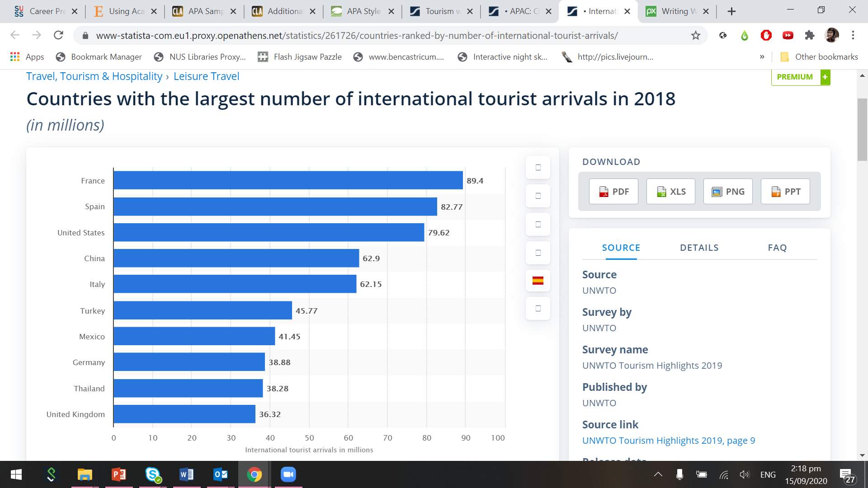Image resolution: width=868 pixels, height=488 pixels.
Task: Download the statistic as PPT
Action: pos(785,191)
